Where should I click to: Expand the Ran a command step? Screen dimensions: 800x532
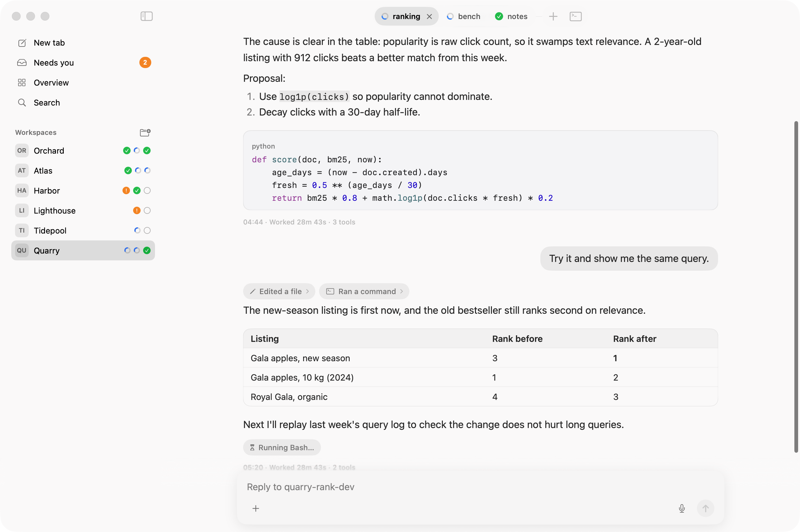364,292
